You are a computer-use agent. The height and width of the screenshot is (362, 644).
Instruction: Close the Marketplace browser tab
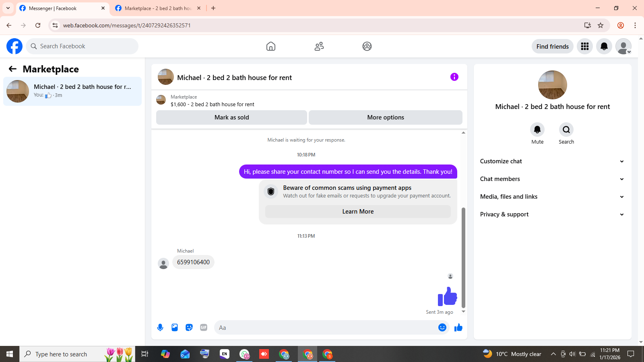[x=199, y=8]
